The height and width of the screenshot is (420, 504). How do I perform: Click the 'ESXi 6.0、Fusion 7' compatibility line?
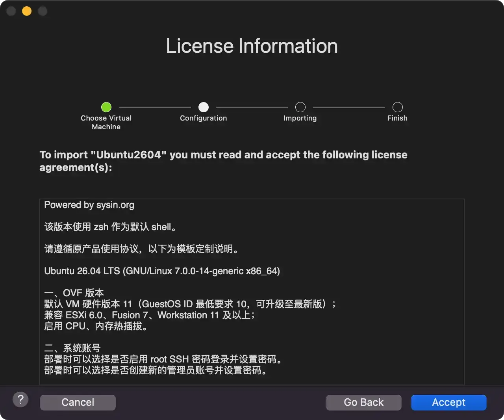(x=150, y=315)
